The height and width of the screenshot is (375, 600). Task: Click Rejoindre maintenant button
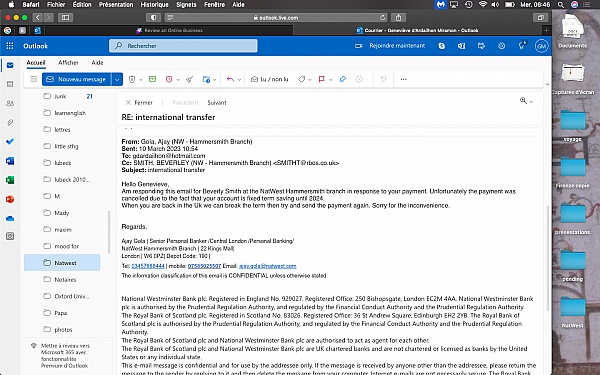point(390,46)
